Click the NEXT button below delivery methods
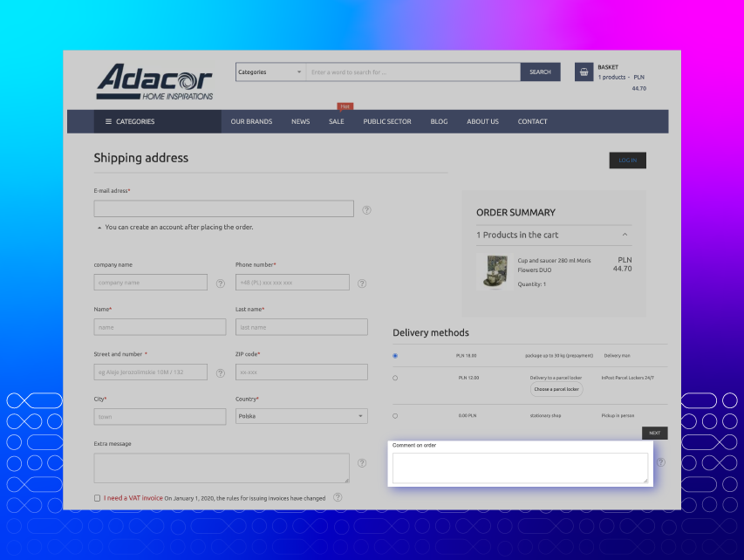Viewport: 744px width, 560px height. coord(654,433)
